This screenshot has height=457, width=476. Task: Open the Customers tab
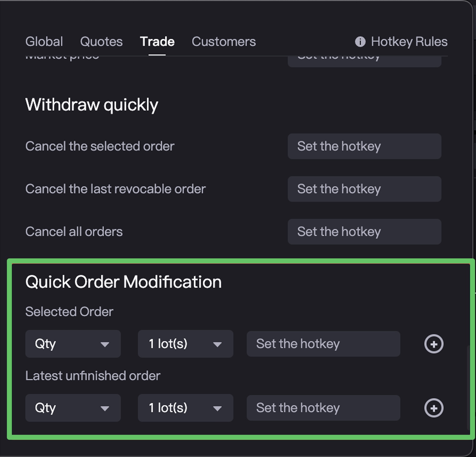[224, 42]
